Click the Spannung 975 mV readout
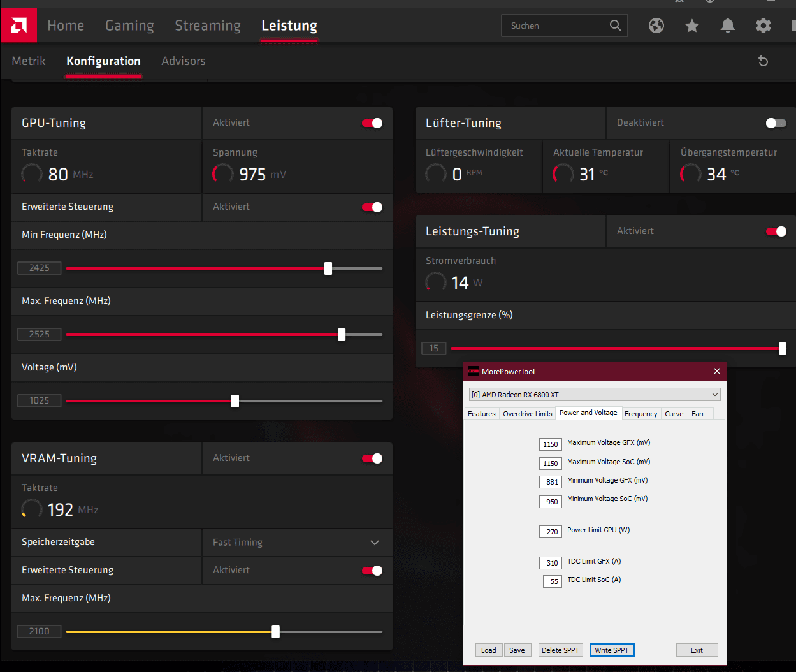Viewport: 796px width, 672px height. pos(249,174)
